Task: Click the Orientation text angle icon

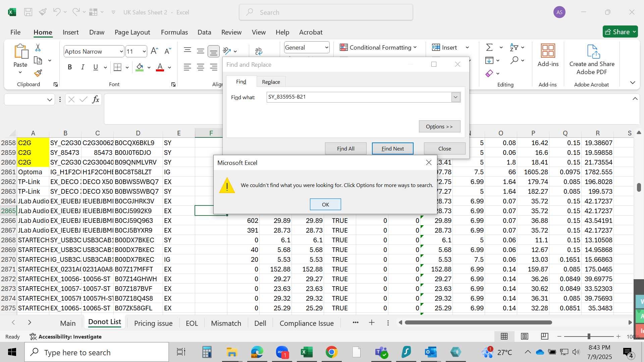Action: pos(227,51)
